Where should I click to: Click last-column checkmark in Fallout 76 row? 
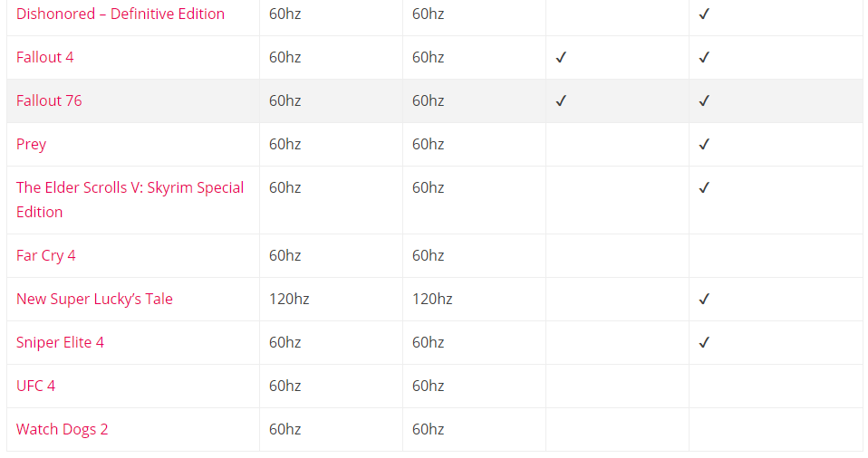click(x=704, y=100)
